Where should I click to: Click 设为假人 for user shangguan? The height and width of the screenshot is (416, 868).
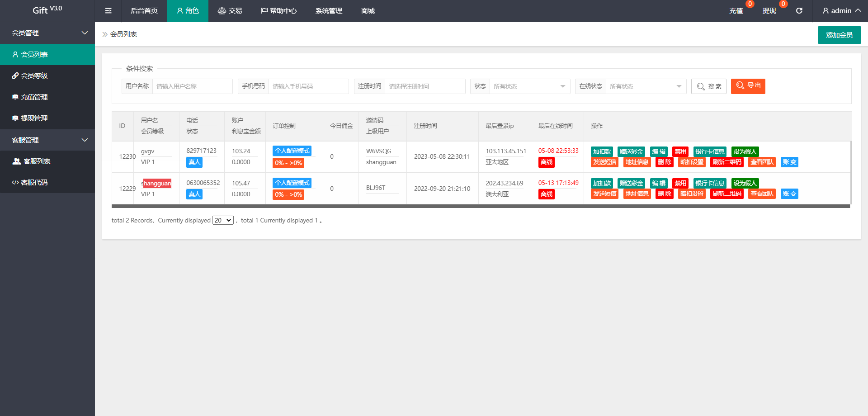pyautogui.click(x=745, y=183)
